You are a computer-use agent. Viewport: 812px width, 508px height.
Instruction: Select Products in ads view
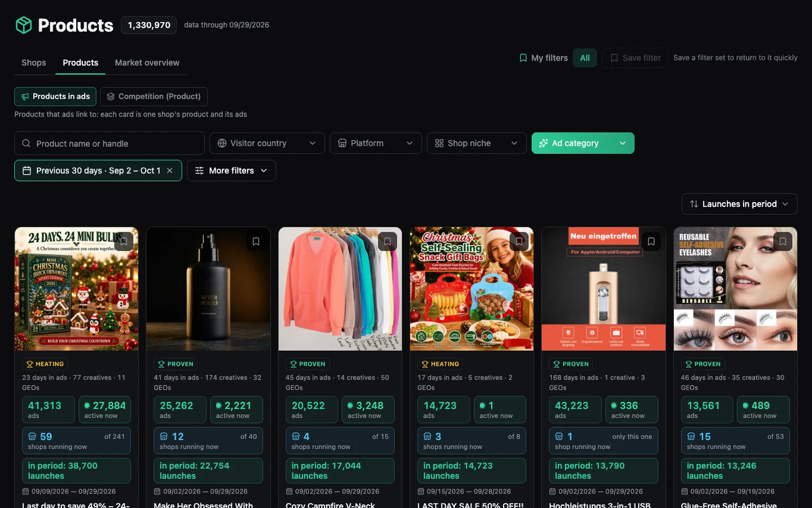tap(55, 97)
